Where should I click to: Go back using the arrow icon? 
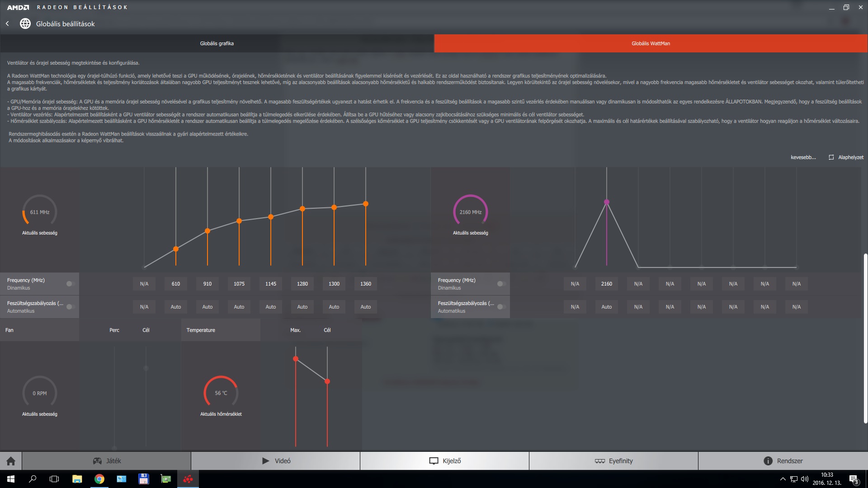(7, 23)
